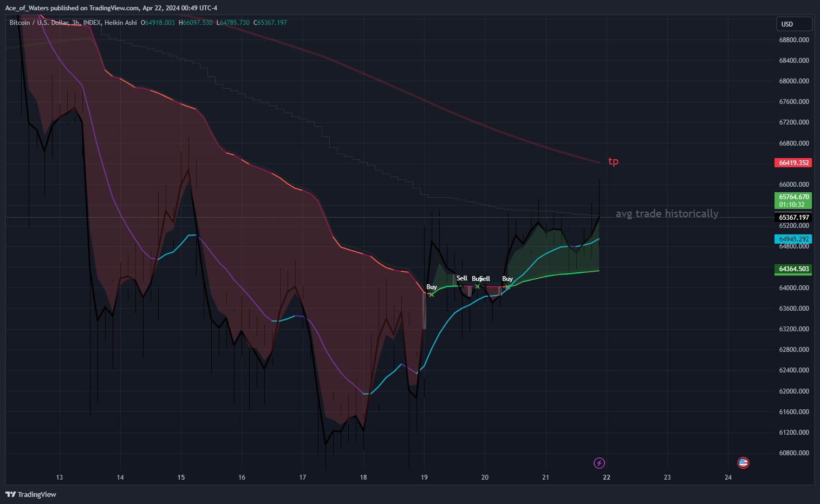Click the red 66419.352 price label
820x504 pixels.
point(793,163)
